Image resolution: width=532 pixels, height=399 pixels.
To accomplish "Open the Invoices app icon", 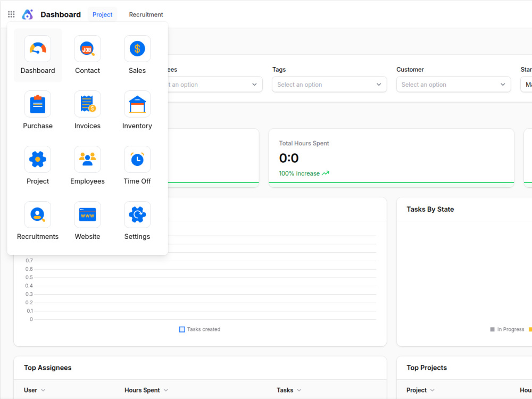I will (x=88, y=104).
